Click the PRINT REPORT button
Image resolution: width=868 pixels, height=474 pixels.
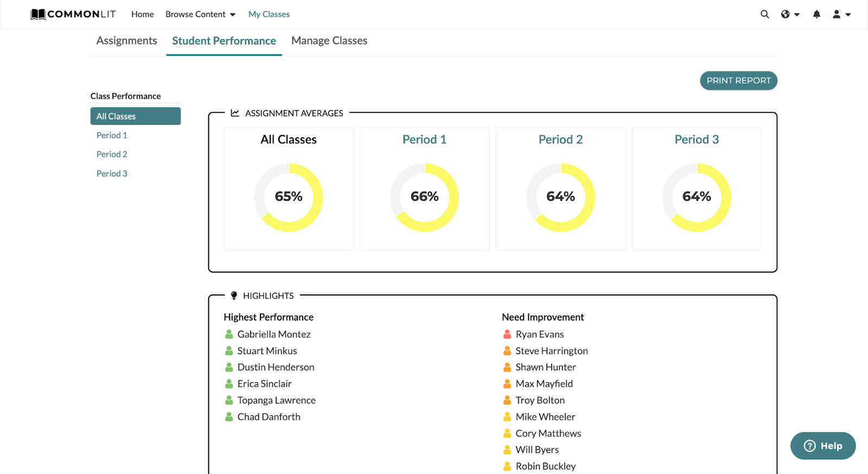pyautogui.click(x=738, y=80)
